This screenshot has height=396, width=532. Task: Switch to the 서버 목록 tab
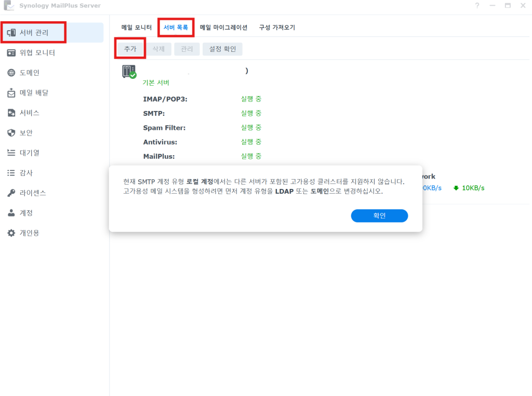[176, 28]
